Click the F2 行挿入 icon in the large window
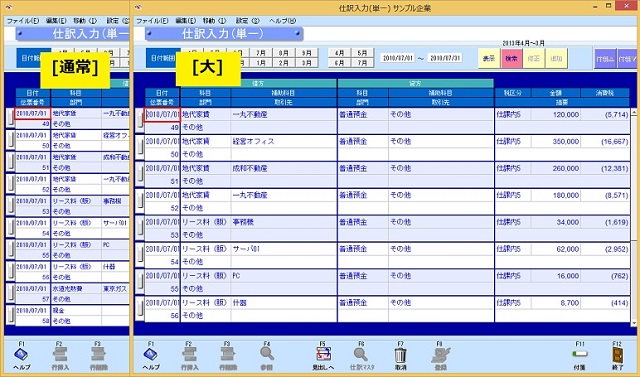640x377 pixels. pyautogui.click(x=189, y=354)
